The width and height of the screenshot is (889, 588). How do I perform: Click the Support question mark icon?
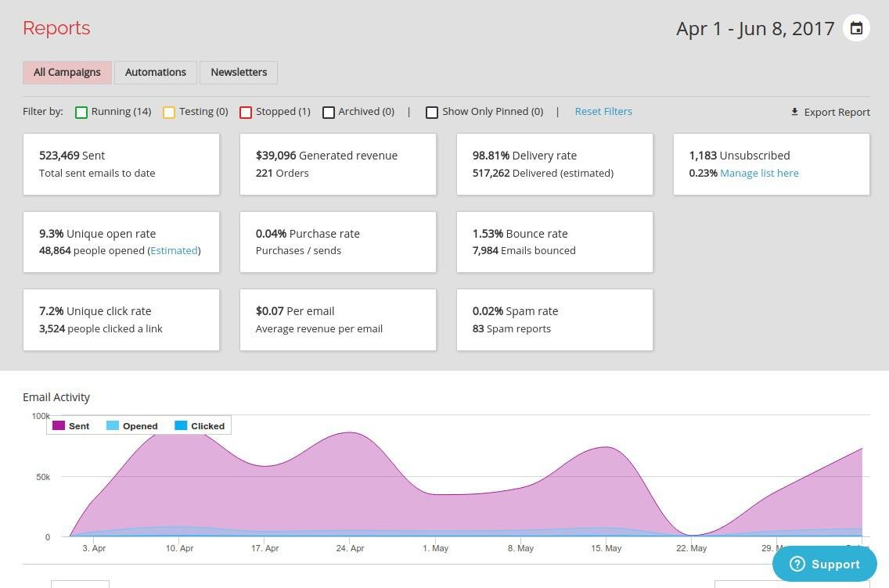point(797,564)
